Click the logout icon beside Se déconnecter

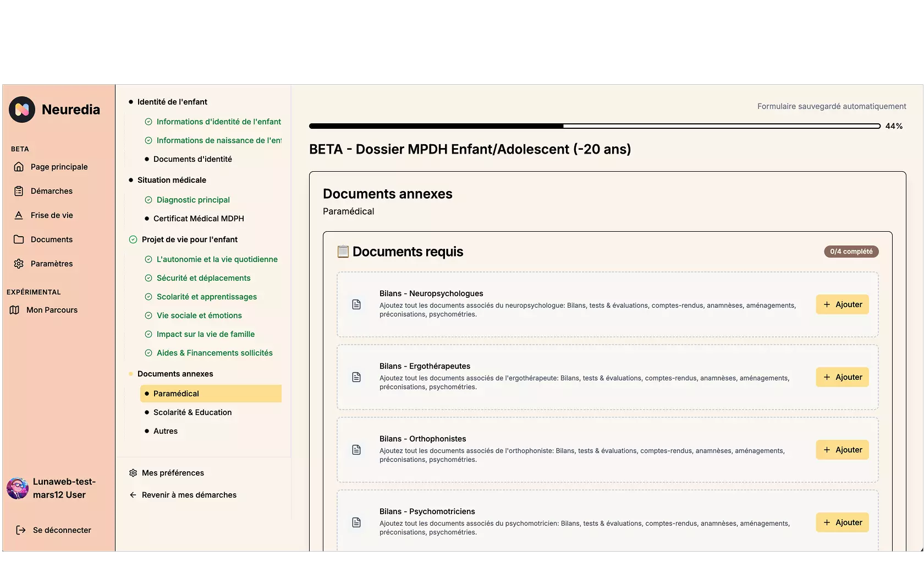[21, 530]
